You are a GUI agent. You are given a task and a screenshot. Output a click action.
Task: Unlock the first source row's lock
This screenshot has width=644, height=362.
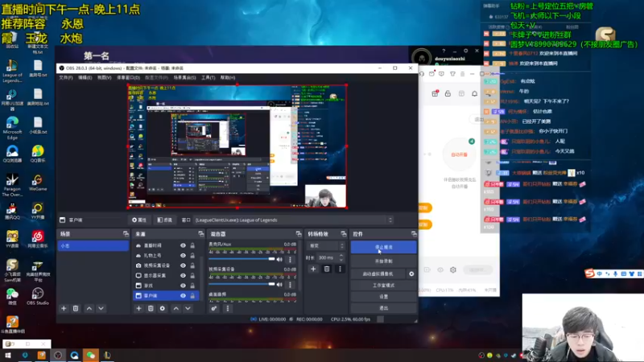192,245
